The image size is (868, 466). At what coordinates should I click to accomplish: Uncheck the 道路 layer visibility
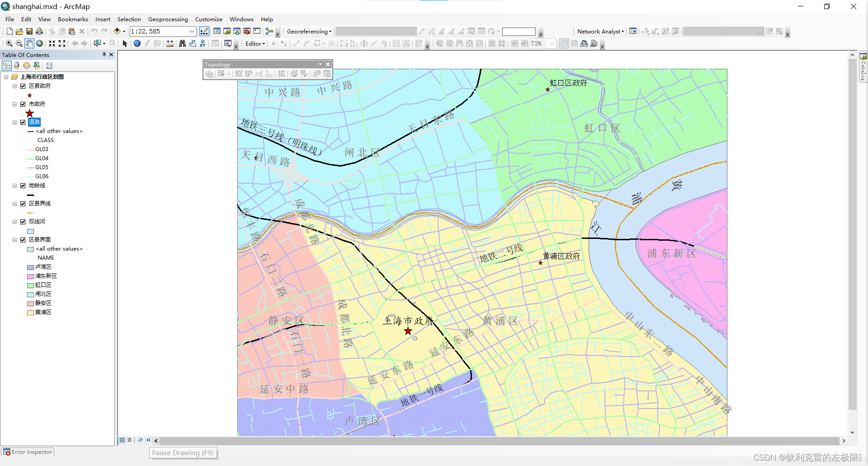click(x=23, y=122)
